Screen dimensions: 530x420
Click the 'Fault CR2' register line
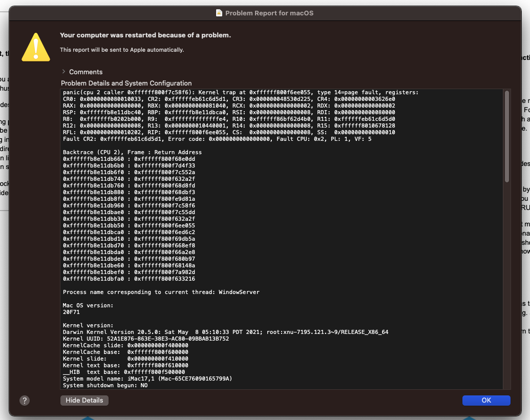(217, 139)
